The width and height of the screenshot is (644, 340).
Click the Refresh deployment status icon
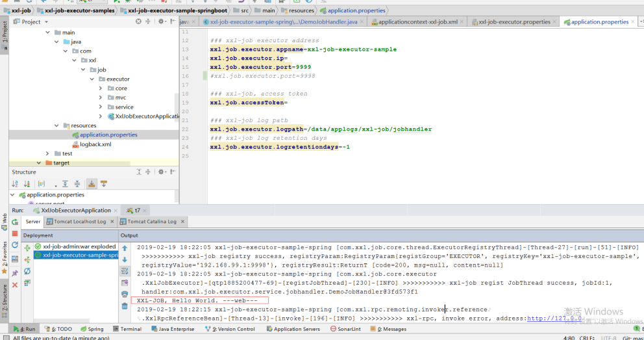click(27, 271)
